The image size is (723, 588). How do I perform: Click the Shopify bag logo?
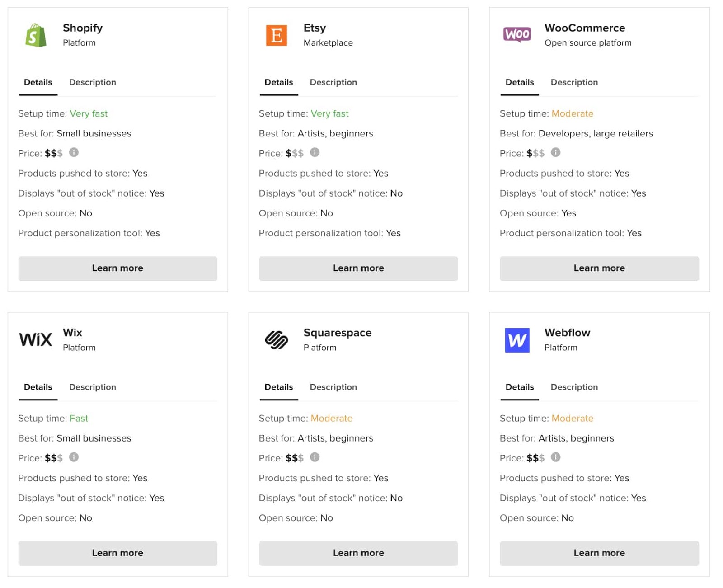coord(36,35)
